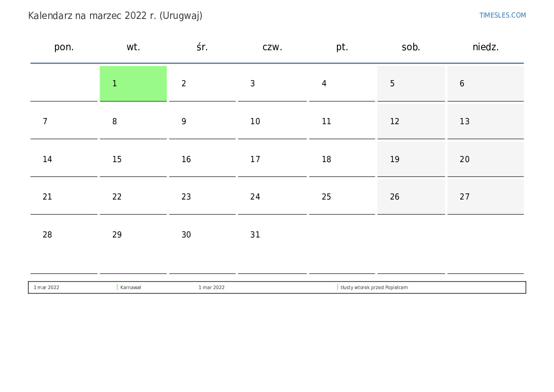
Task: Select day 25 in the calendar
Action: (342, 197)
